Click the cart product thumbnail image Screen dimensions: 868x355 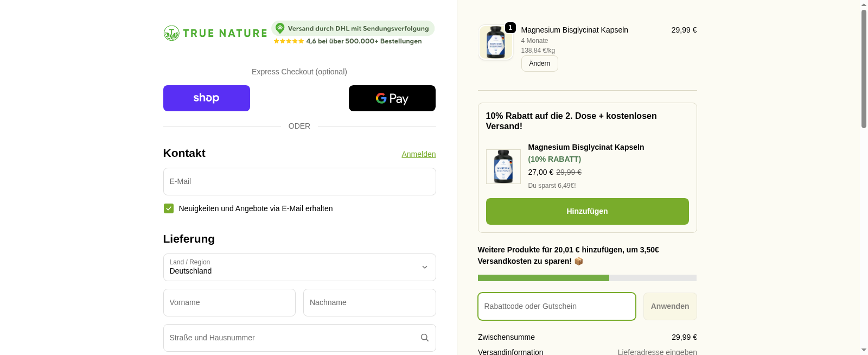(x=496, y=42)
